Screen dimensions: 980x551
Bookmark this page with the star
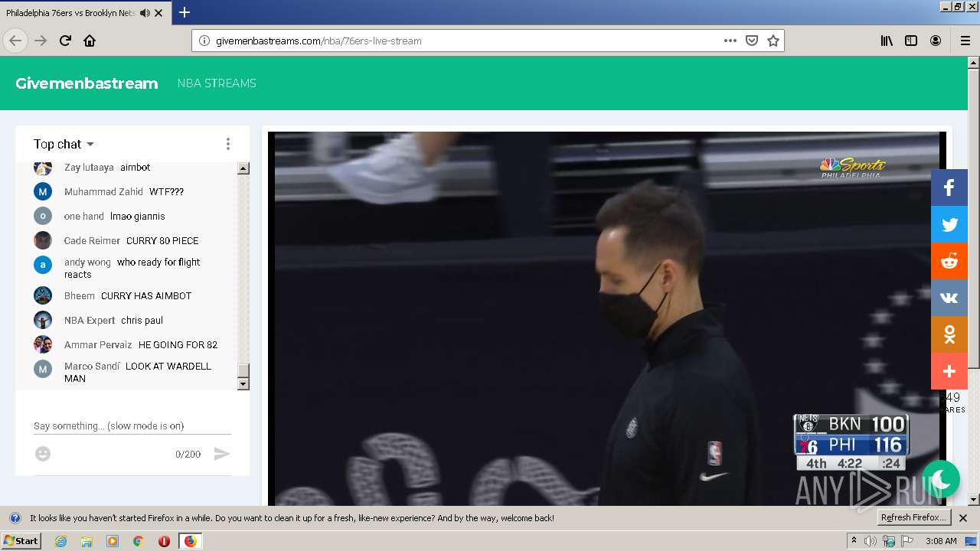[x=773, y=41]
